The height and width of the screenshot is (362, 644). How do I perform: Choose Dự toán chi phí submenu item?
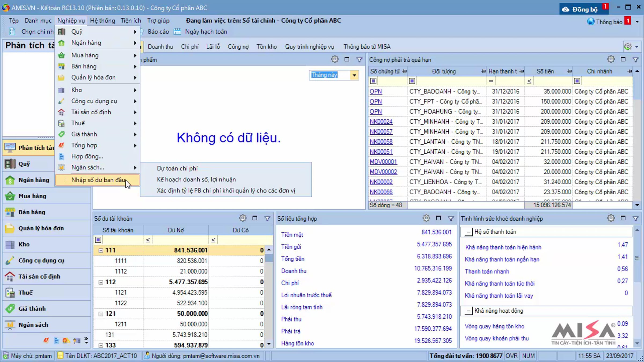177,168
